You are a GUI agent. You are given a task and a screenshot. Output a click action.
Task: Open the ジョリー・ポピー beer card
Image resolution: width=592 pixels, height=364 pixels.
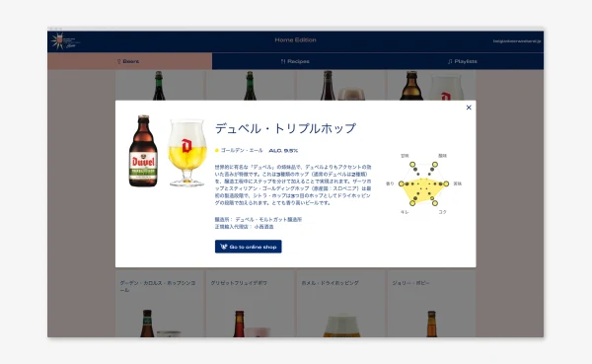(x=431, y=304)
